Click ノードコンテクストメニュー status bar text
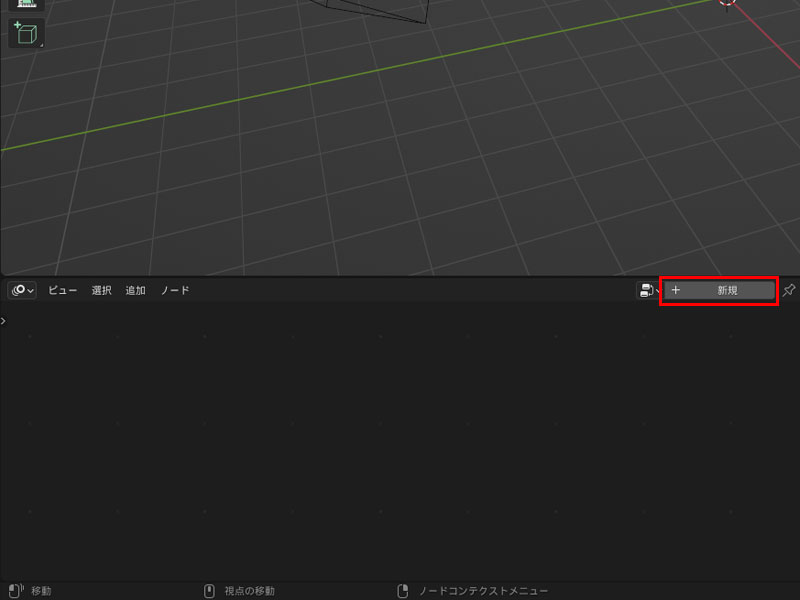Screen dimensions: 800x600 483,591
